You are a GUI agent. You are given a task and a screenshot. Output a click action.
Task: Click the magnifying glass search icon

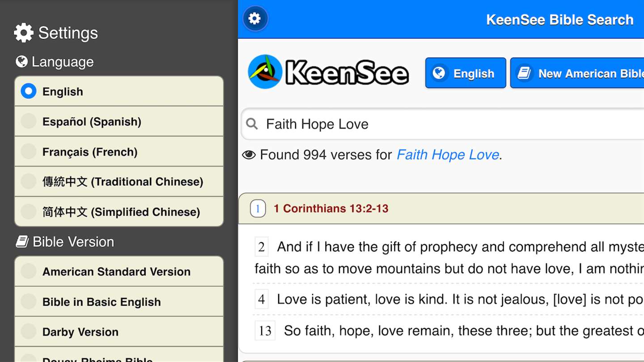[252, 124]
